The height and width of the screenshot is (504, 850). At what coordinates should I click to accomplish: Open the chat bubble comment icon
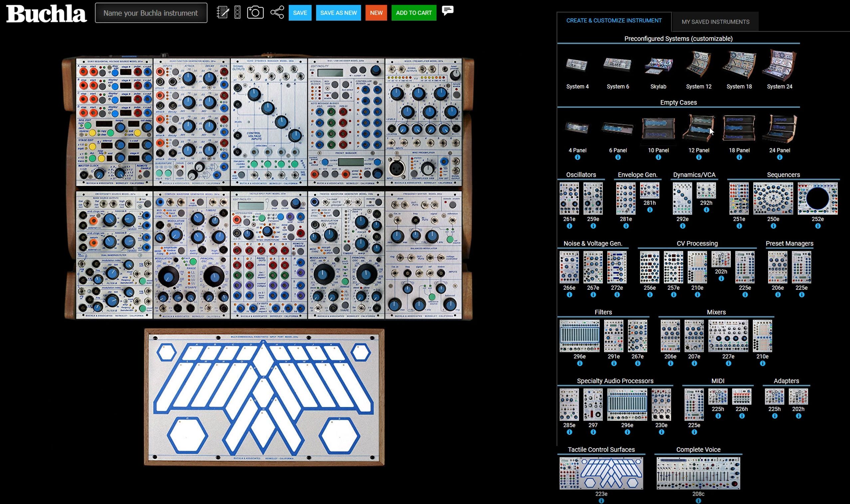pos(447,10)
